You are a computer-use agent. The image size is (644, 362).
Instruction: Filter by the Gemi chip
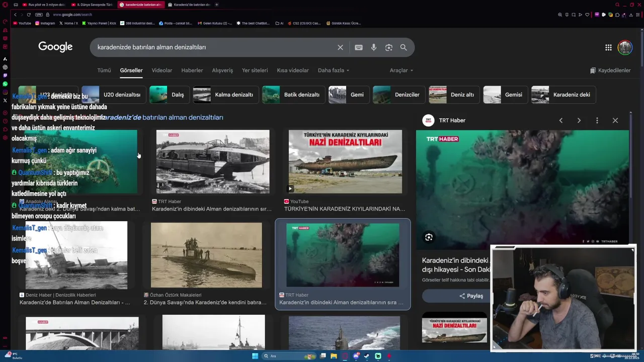349,95
